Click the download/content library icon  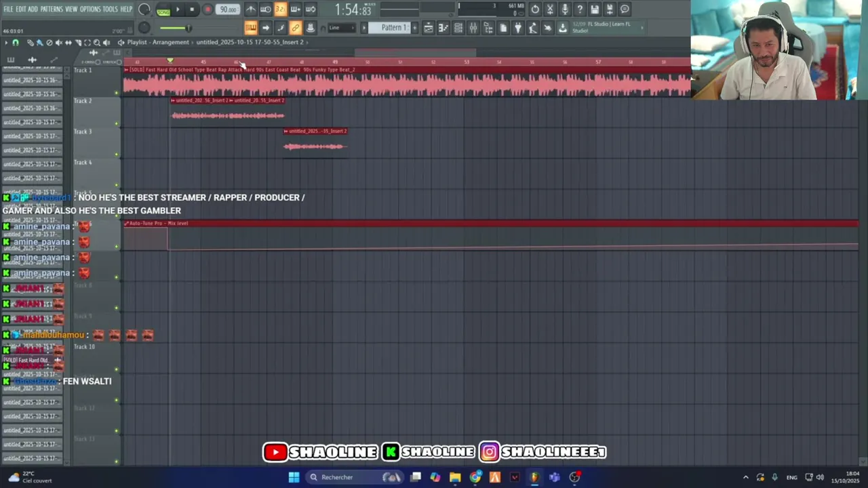(563, 28)
